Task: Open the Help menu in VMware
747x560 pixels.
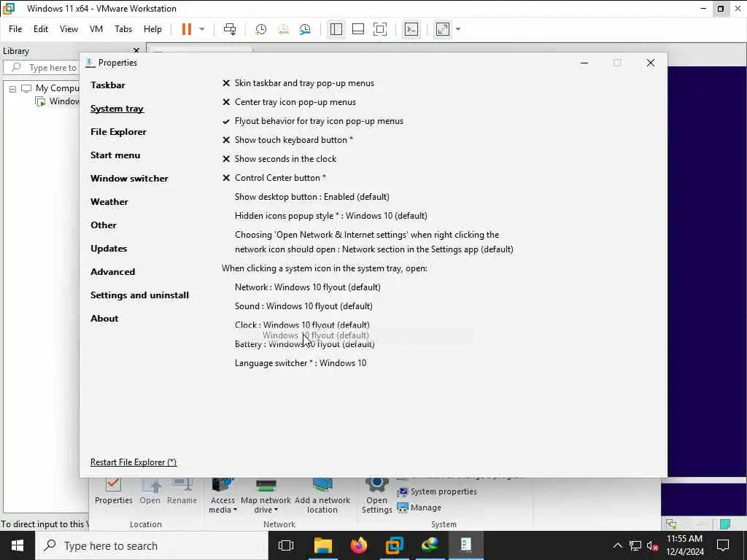Action: [152, 29]
